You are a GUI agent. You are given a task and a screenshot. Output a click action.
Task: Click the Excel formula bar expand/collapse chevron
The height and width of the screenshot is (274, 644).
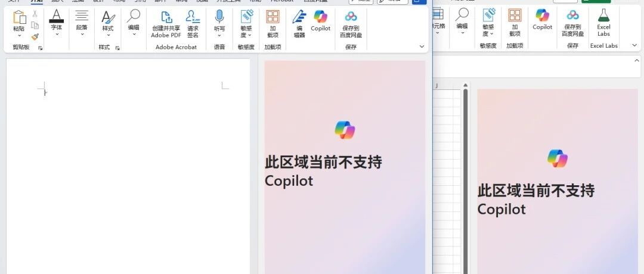coord(637,60)
